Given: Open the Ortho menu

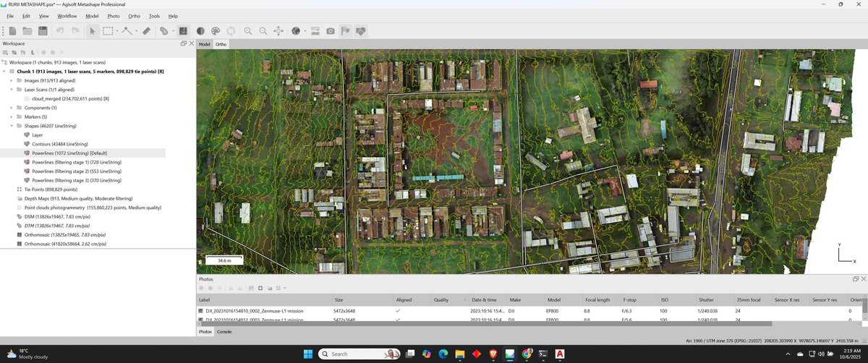Looking at the screenshot, I should 134,16.
